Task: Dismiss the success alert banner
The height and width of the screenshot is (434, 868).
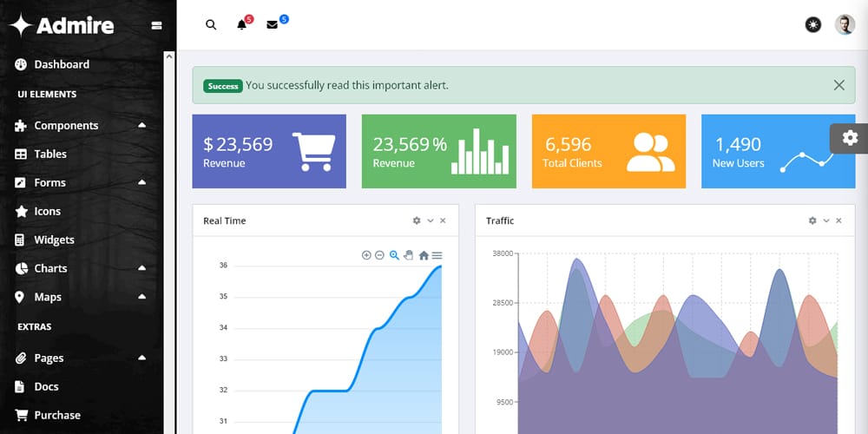Action: point(838,85)
